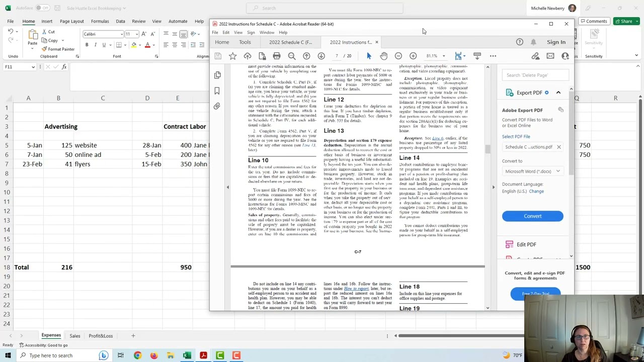Screen dimensions: 644x362
Task: Click the envelope email icon in Acrobat
Action: pos(550,56)
